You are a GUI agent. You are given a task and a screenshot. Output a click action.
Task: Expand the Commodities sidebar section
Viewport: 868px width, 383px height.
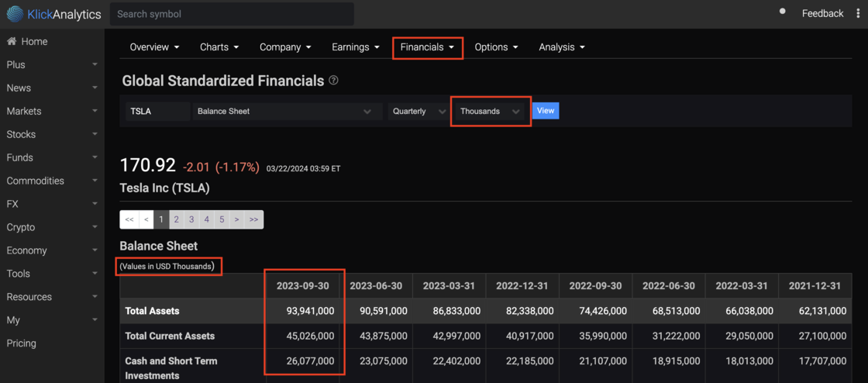pos(52,181)
